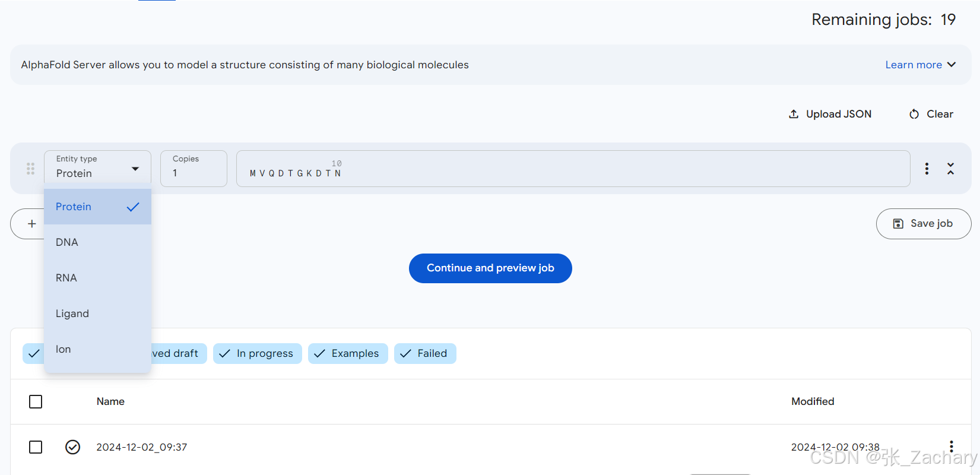
Task: Grab the entity row drag handle
Action: pos(30,169)
